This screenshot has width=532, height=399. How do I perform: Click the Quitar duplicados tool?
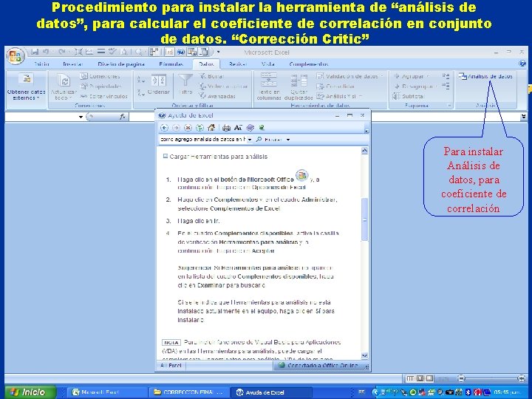tap(299, 87)
